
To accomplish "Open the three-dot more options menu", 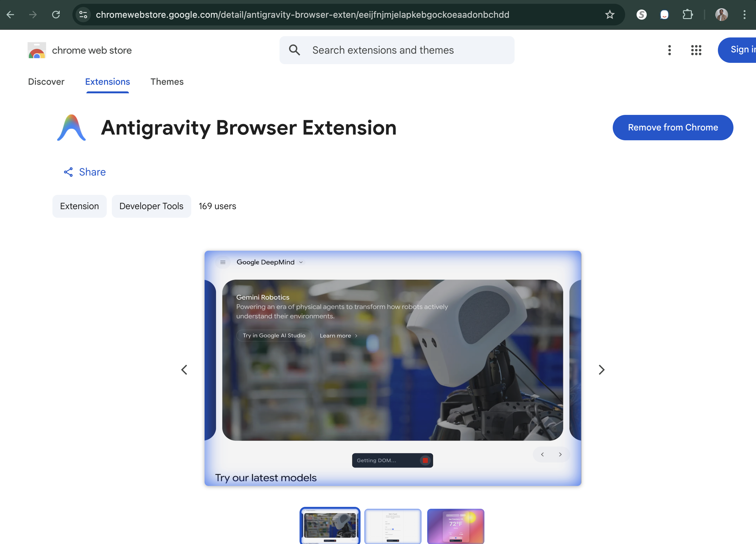I will pyautogui.click(x=669, y=50).
